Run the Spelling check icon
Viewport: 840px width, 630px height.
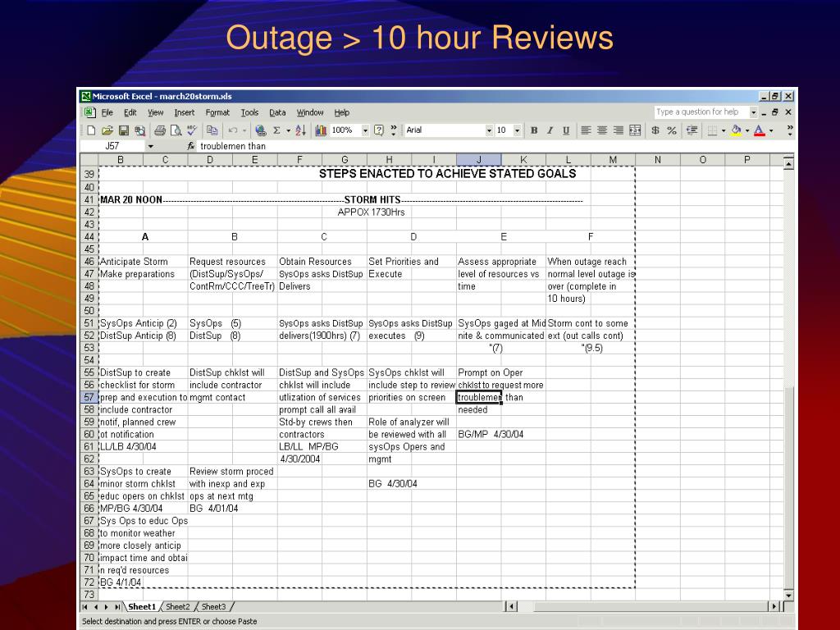(x=192, y=130)
